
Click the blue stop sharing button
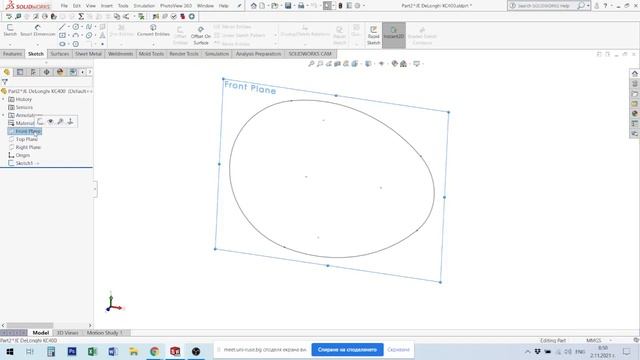pos(347,350)
